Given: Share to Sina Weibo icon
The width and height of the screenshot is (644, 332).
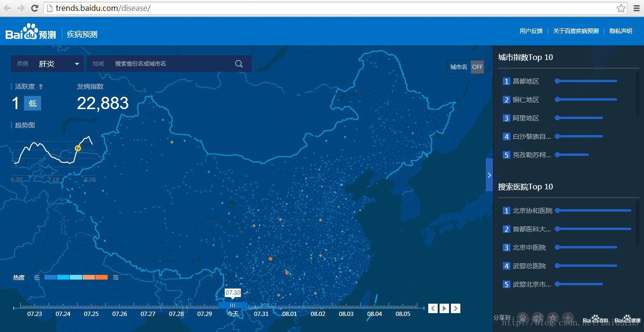Looking at the screenshot, I should 538,318.
